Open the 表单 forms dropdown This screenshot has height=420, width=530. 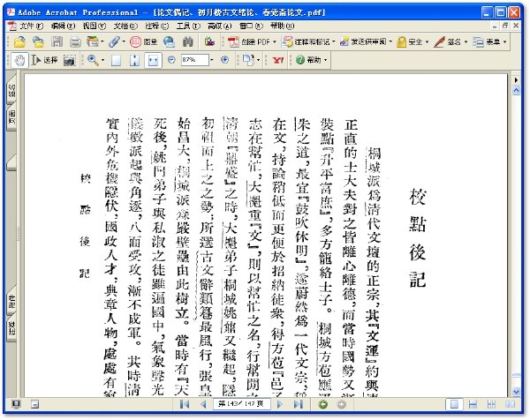[489, 41]
